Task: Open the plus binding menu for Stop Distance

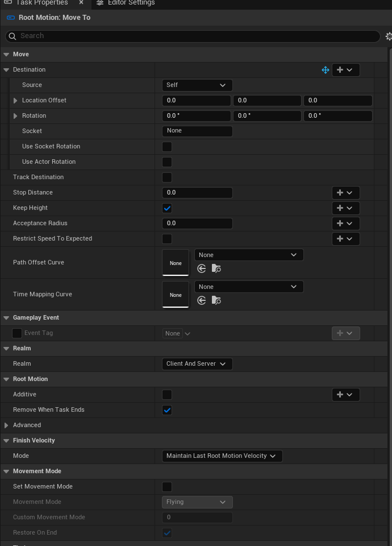Action: [x=346, y=193]
